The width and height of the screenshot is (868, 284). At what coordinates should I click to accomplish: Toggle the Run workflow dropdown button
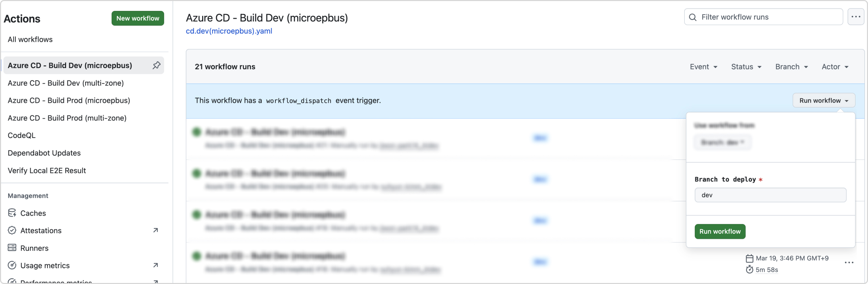[x=824, y=100]
